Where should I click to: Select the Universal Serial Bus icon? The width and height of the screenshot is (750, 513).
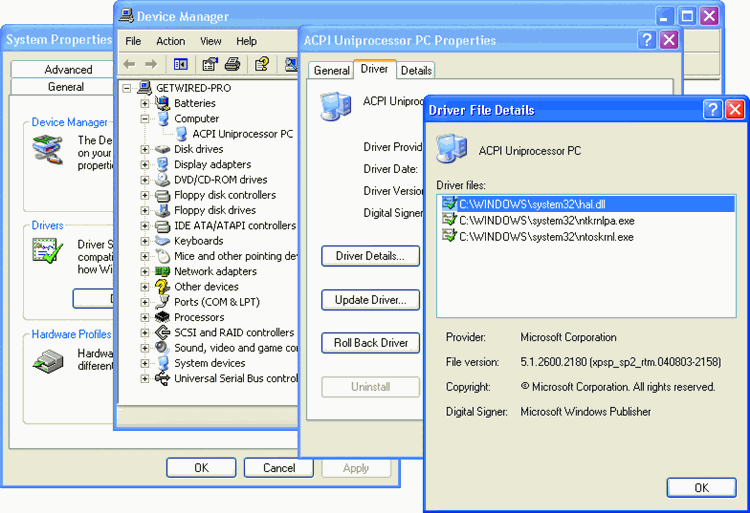[163, 378]
